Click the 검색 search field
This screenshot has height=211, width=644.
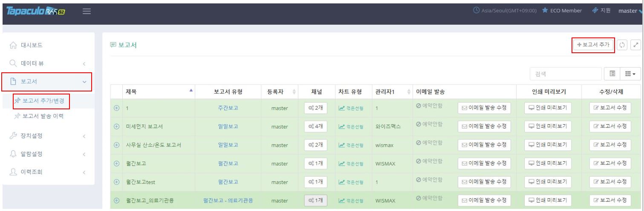coord(565,74)
